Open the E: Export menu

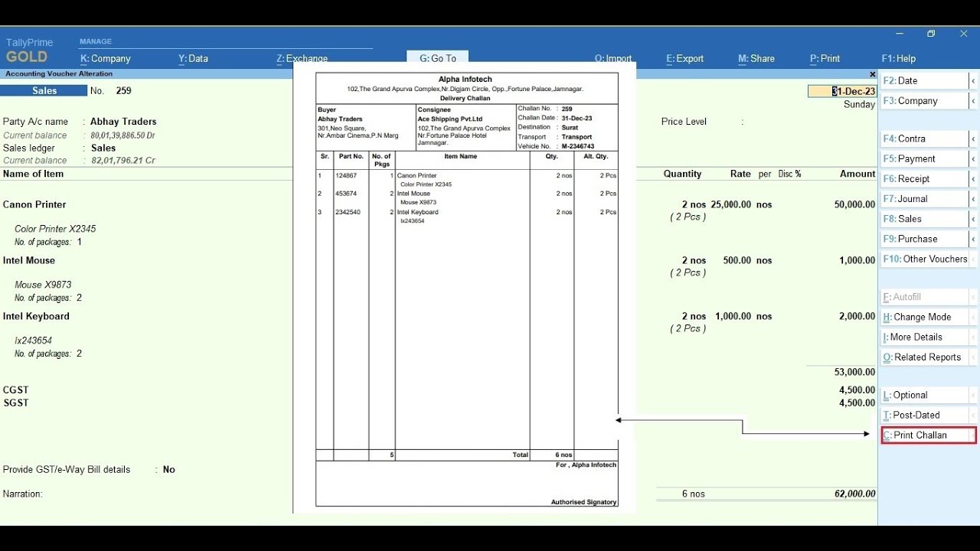tap(684, 59)
